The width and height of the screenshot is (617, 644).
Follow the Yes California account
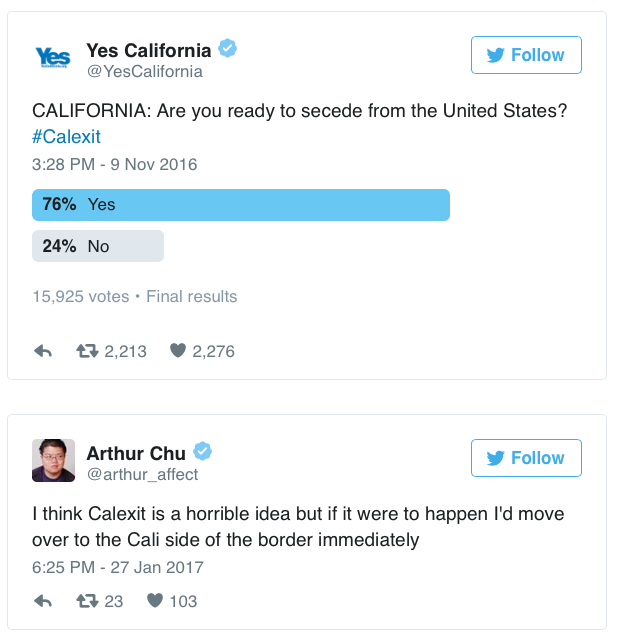coord(526,55)
